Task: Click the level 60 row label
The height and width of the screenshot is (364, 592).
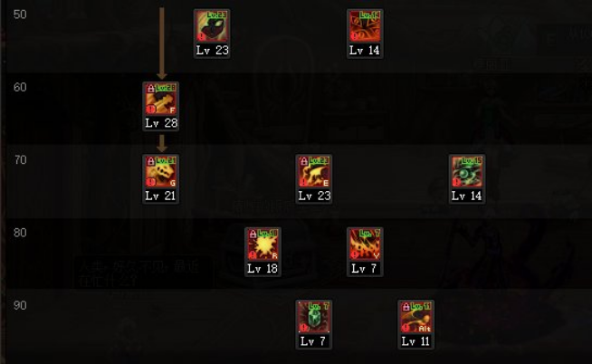Action: [x=20, y=88]
